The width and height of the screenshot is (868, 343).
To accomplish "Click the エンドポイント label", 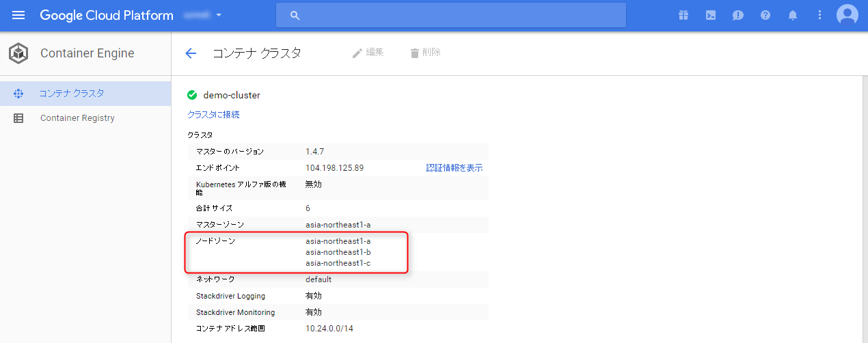I will coord(218,168).
